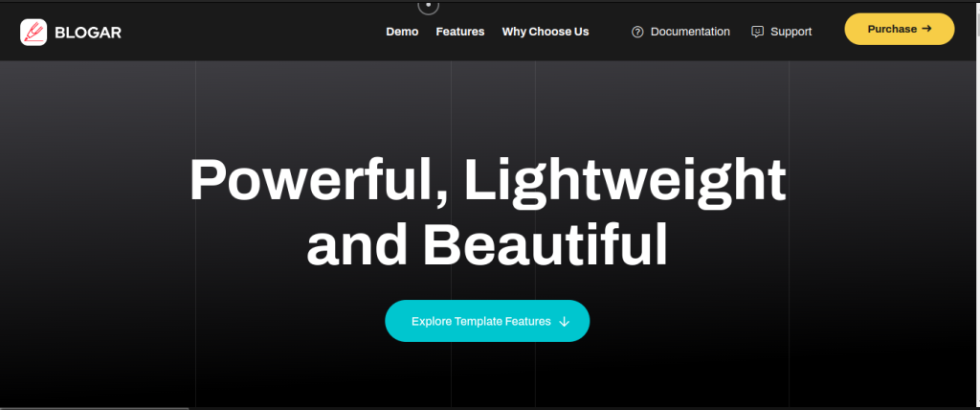Screen dimensions: 980x410
Task: Click the Support chat bubble icon
Action: [x=758, y=32]
